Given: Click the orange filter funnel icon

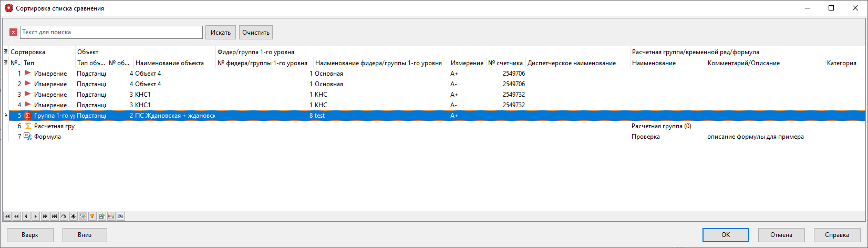Looking at the screenshot, I should click(92, 216).
